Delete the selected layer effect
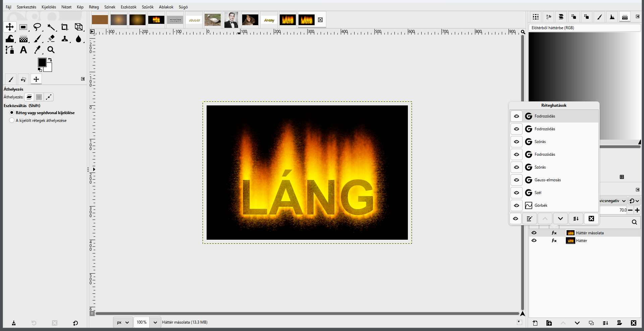This screenshot has width=644, height=331. (591, 219)
